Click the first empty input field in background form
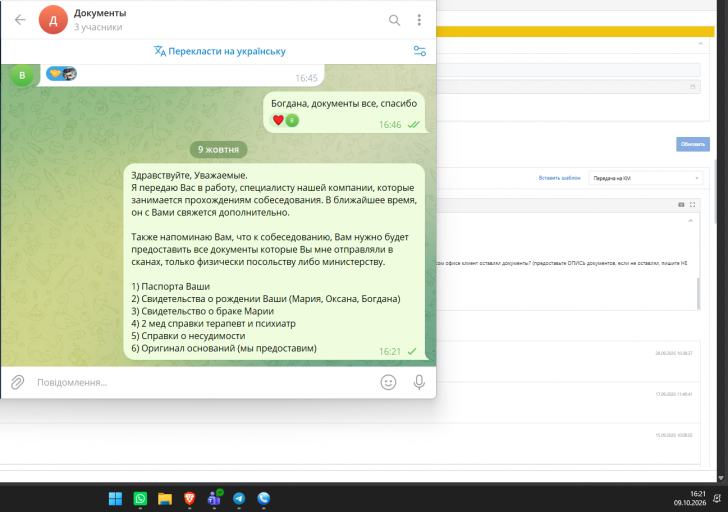The height and width of the screenshot is (512, 728). click(568, 70)
